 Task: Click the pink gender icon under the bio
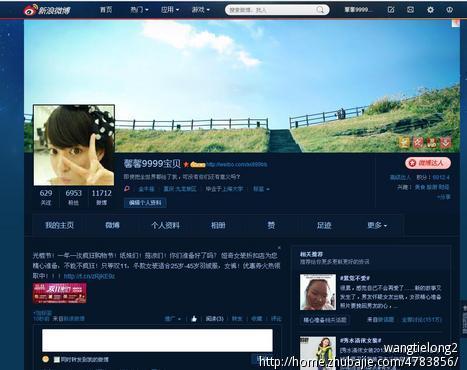point(127,189)
